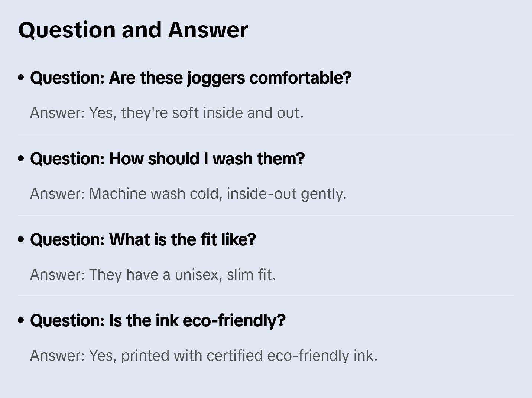Click the divider below the slim fit answer
532x398 pixels.
coord(266,296)
